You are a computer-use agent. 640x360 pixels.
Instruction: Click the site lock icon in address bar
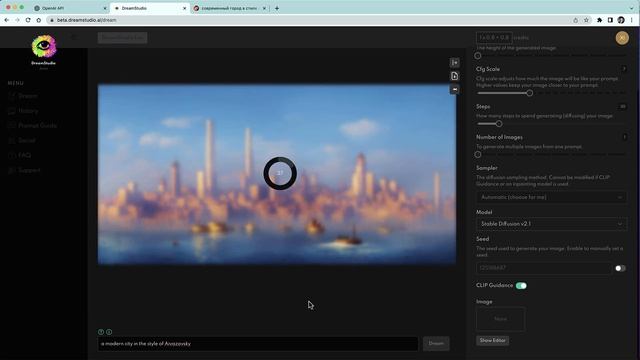52,20
